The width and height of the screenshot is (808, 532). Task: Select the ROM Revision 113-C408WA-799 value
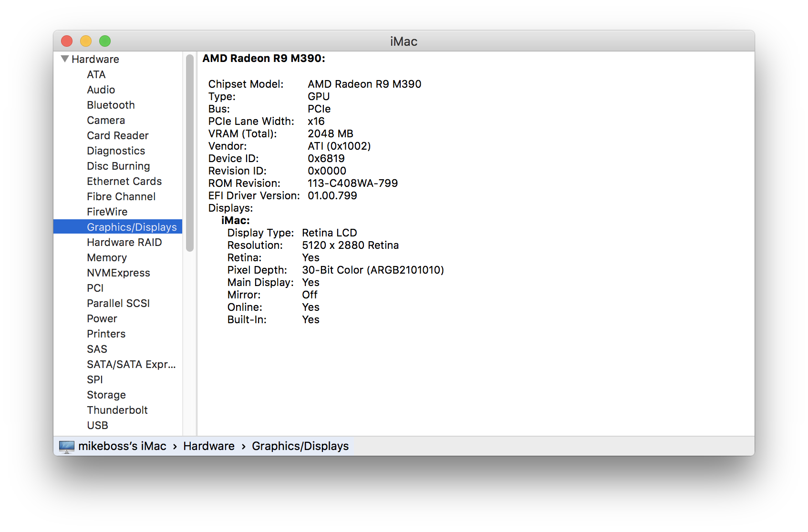[x=353, y=183]
